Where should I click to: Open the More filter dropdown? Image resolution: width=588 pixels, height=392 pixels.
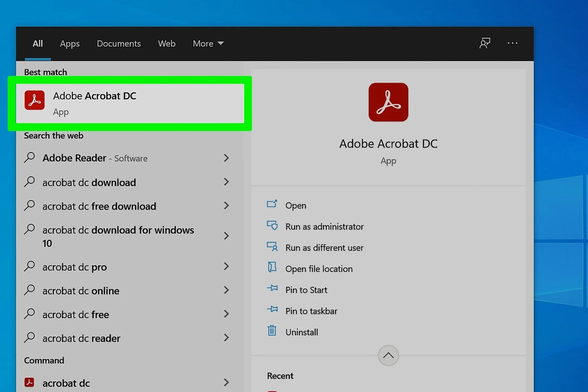pos(208,43)
